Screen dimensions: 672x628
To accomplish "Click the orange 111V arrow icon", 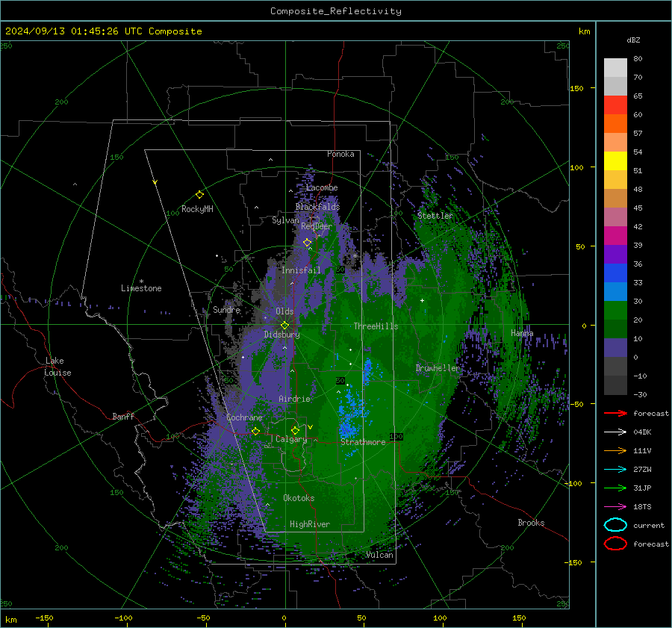I will pos(615,450).
